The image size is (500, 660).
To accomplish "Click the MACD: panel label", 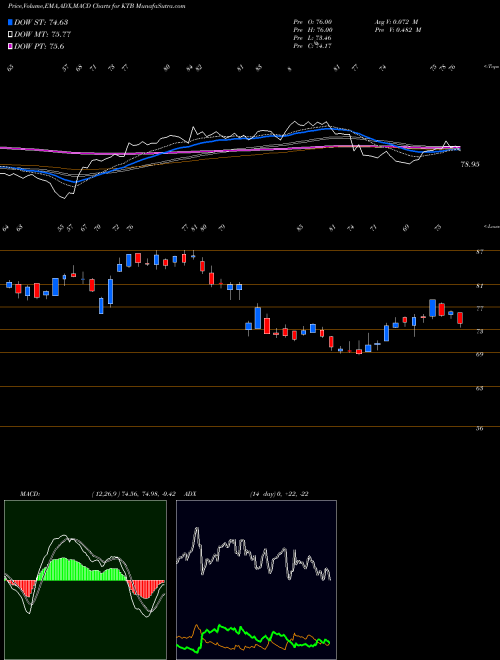I will click(x=29, y=494).
